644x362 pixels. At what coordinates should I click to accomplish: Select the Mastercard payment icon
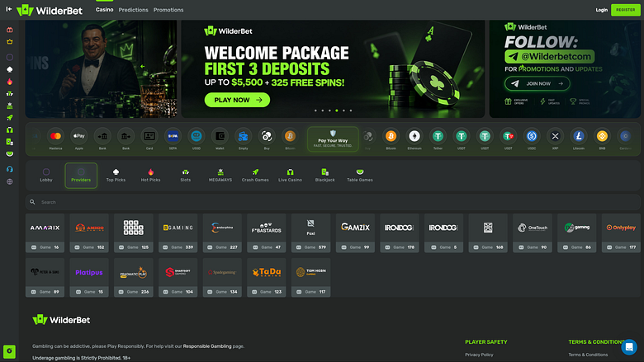click(55, 136)
